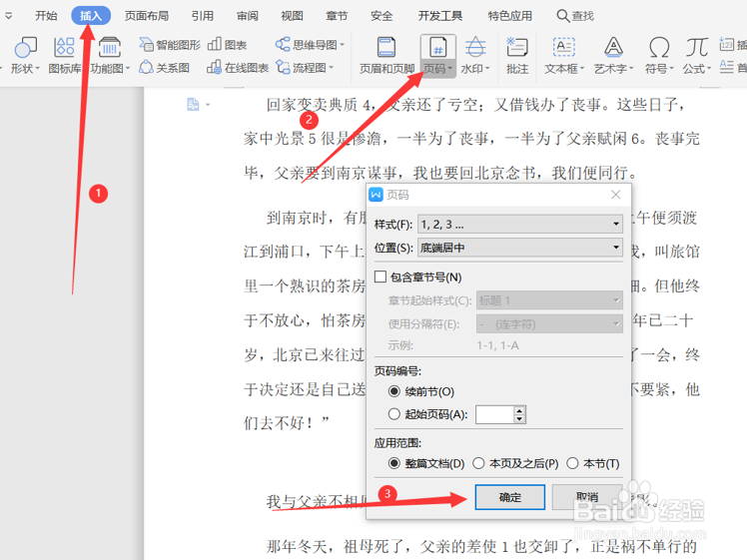
Task: Expand the style (样式) dropdown
Action: [520, 224]
